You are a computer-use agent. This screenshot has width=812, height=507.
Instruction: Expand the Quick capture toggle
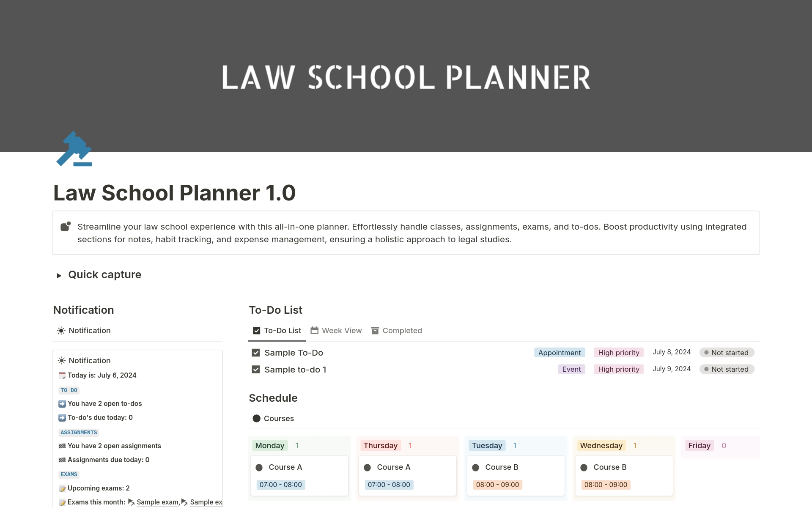[x=59, y=275]
